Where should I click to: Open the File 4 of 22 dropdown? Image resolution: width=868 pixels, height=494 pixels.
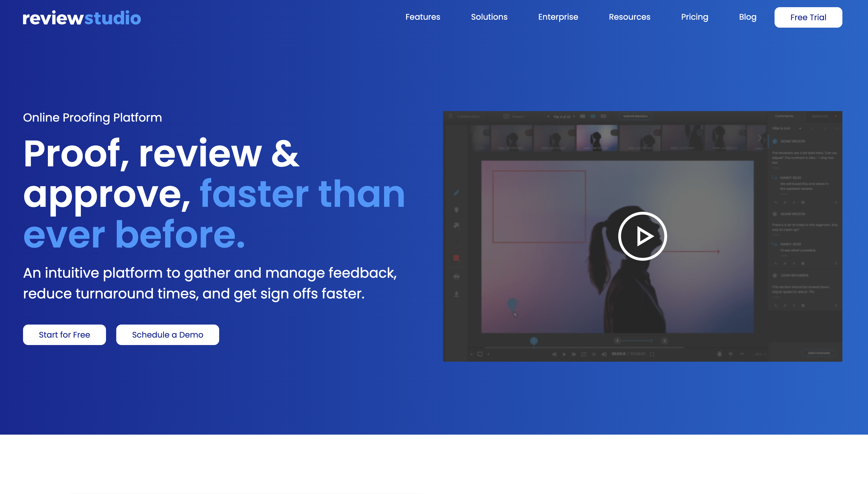click(562, 117)
